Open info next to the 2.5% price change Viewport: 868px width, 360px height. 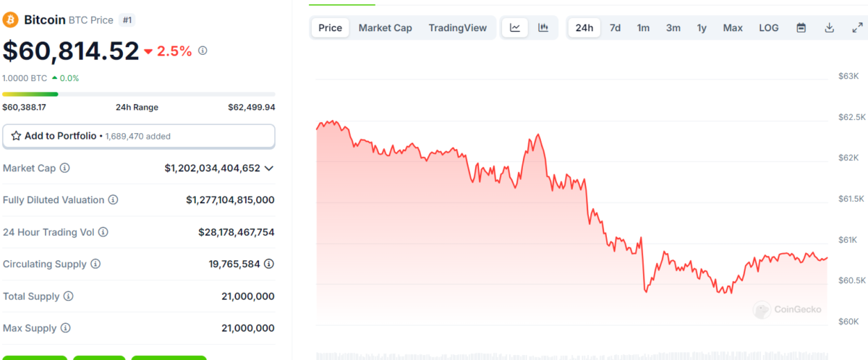203,51
